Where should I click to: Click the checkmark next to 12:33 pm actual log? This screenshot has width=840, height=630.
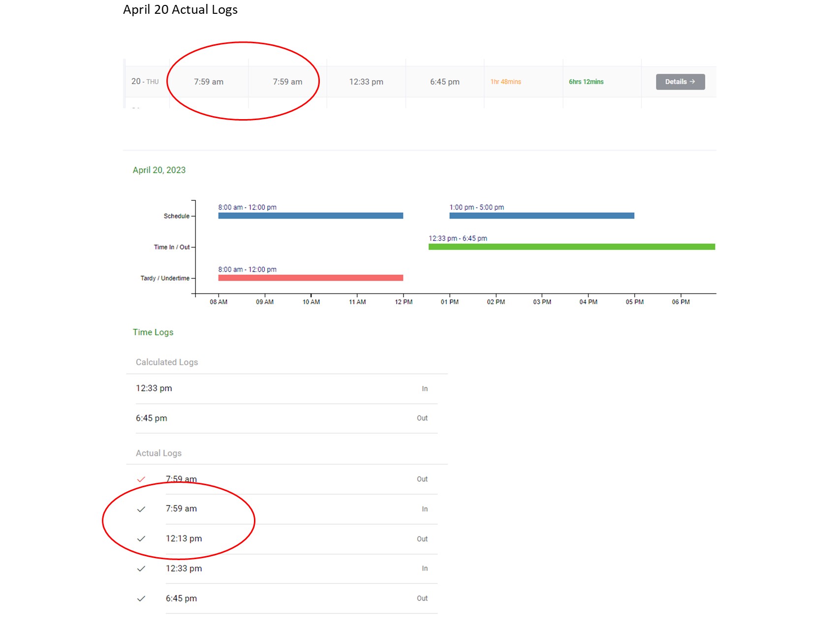[141, 569]
